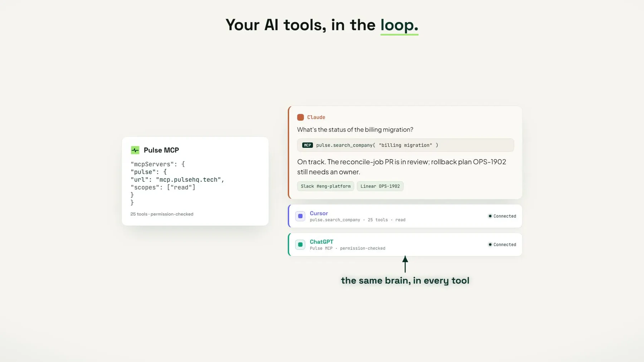644x362 pixels.
Task: Click the Pulse MCP heartbeat logo icon
Action: point(135,150)
